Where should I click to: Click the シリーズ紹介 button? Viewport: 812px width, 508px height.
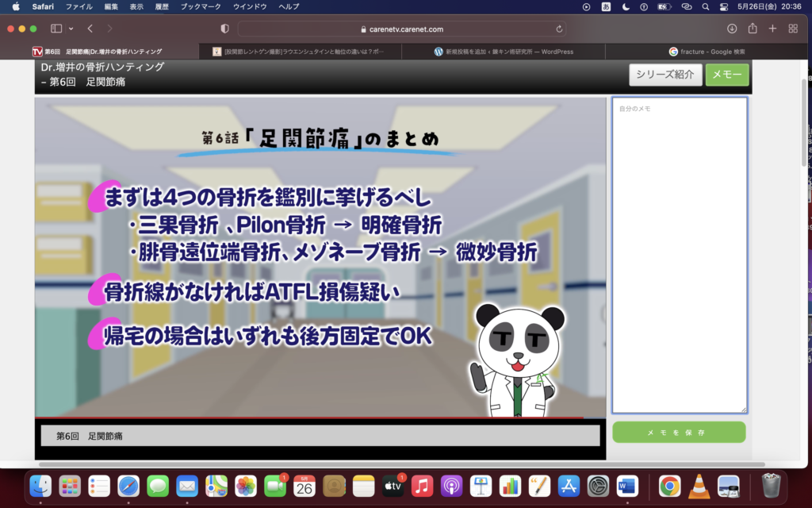click(x=665, y=75)
